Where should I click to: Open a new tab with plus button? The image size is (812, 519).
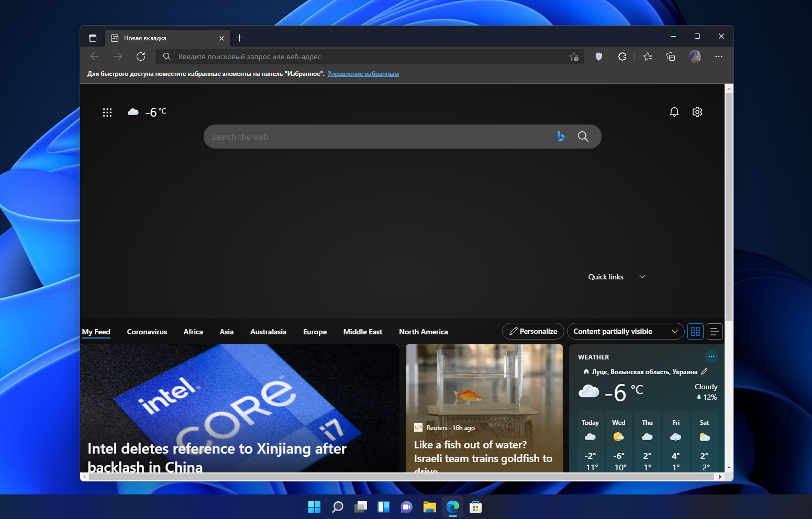tap(239, 38)
